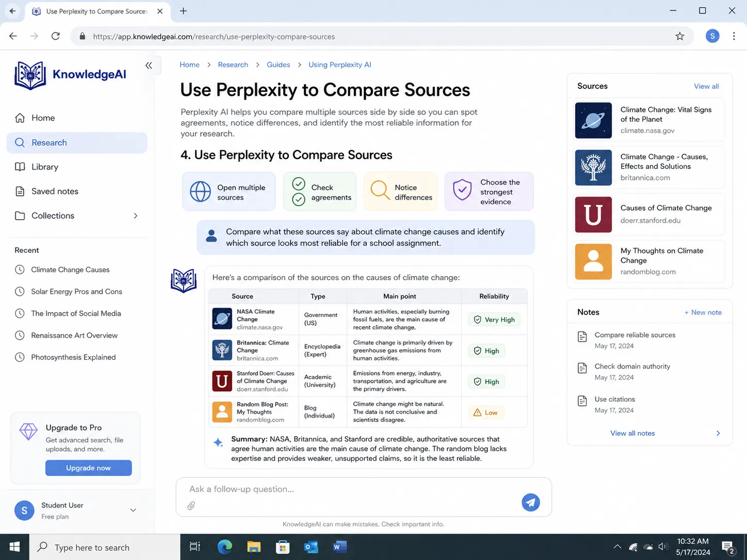Open recent item Renaissance Art Overview
Image resolution: width=747 pixels, height=560 pixels.
pyautogui.click(x=74, y=335)
